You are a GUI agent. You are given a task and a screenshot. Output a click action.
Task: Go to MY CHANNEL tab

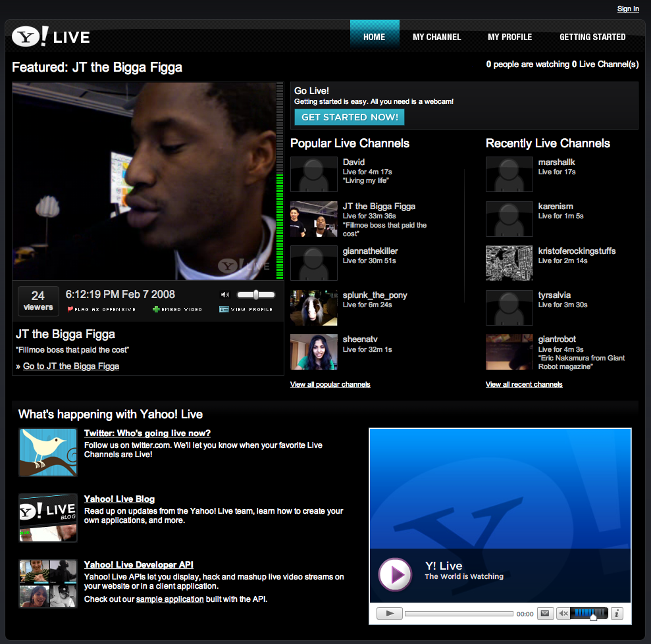[437, 37]
